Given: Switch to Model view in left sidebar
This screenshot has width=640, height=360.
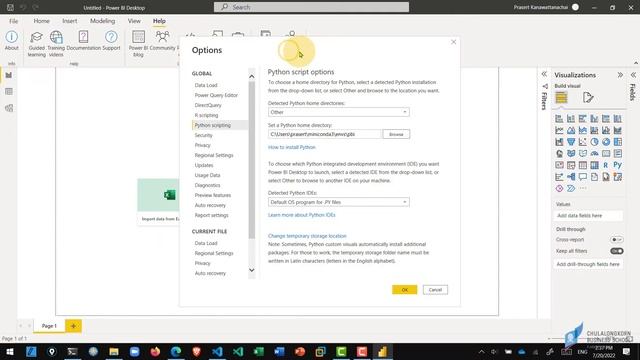Looking at the screenshot, I should tap(9, 108).
